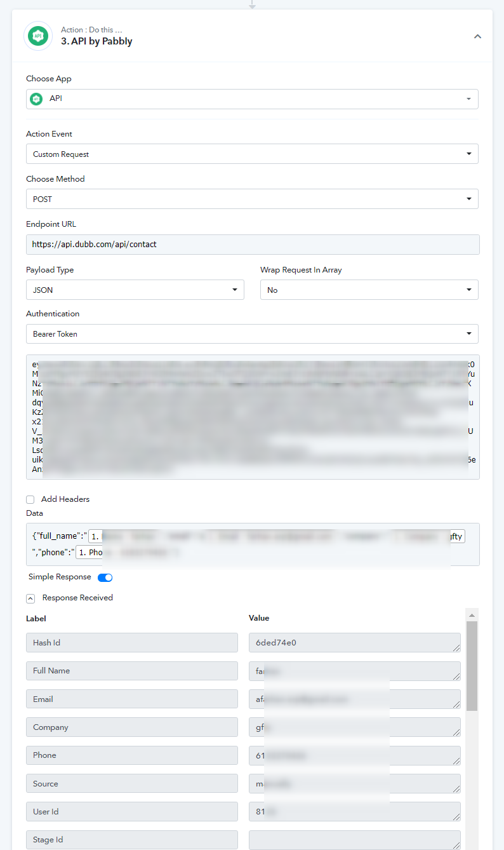Image resolution: width=504 pixels, height=850 pixels.
Task: Open the Choose Method dropdown showing POST
Action: click(252, 199)
